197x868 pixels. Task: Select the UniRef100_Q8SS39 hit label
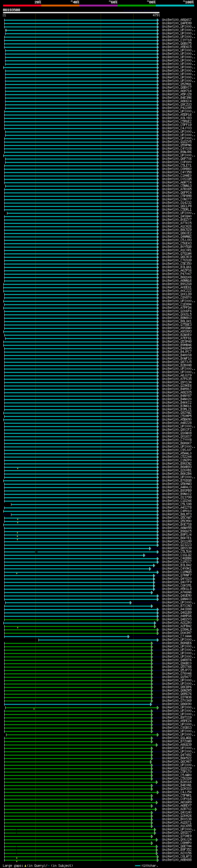177,548
